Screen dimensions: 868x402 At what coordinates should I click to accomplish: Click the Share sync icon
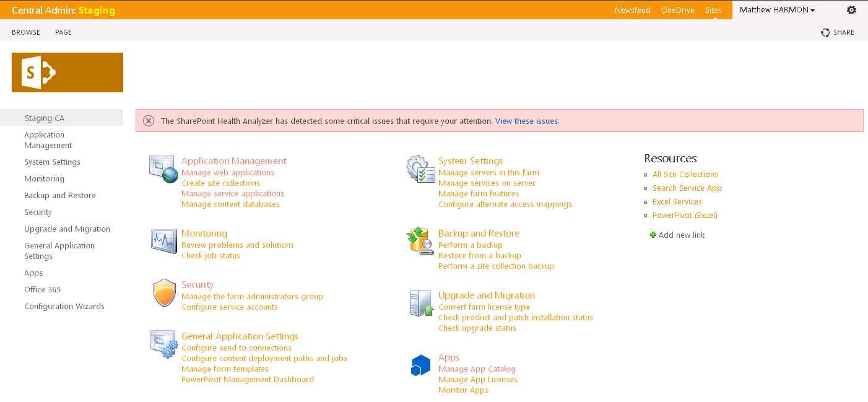[825, 32]
